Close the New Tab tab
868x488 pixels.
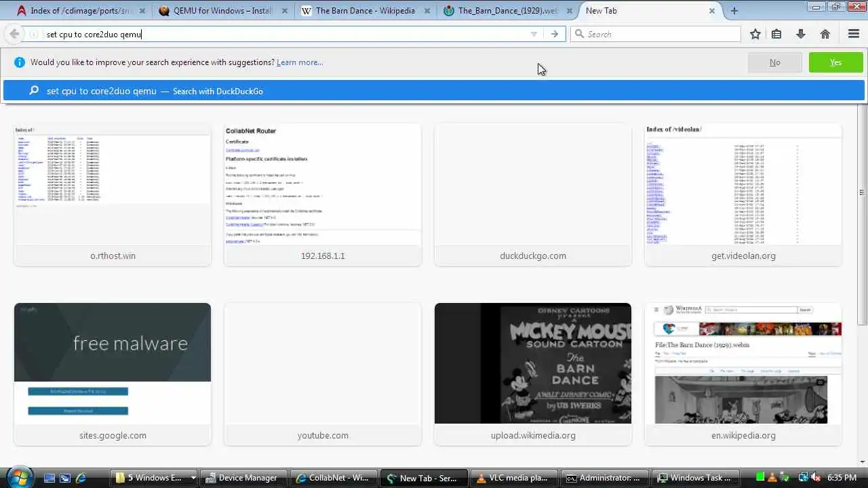[712, 11]
